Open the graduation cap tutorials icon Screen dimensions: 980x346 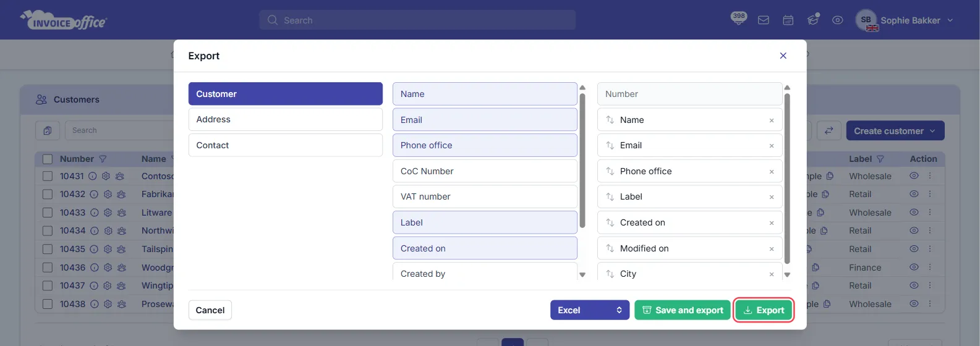click(813, 20)
